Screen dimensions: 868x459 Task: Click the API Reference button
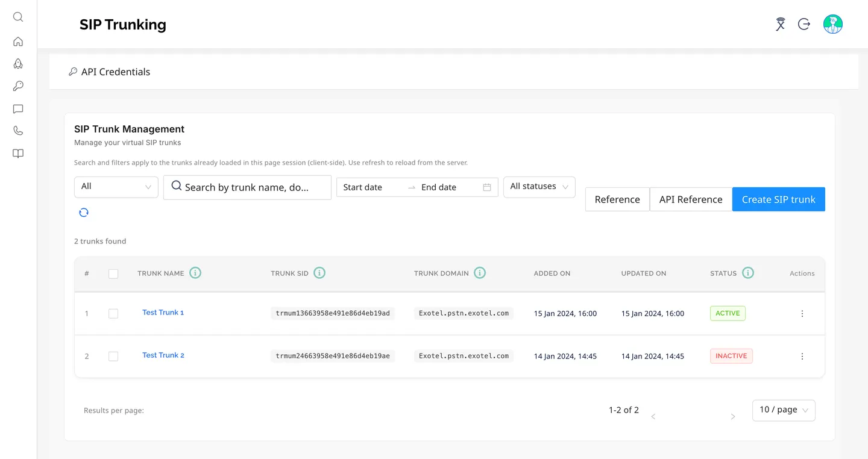tap(691, 199)
